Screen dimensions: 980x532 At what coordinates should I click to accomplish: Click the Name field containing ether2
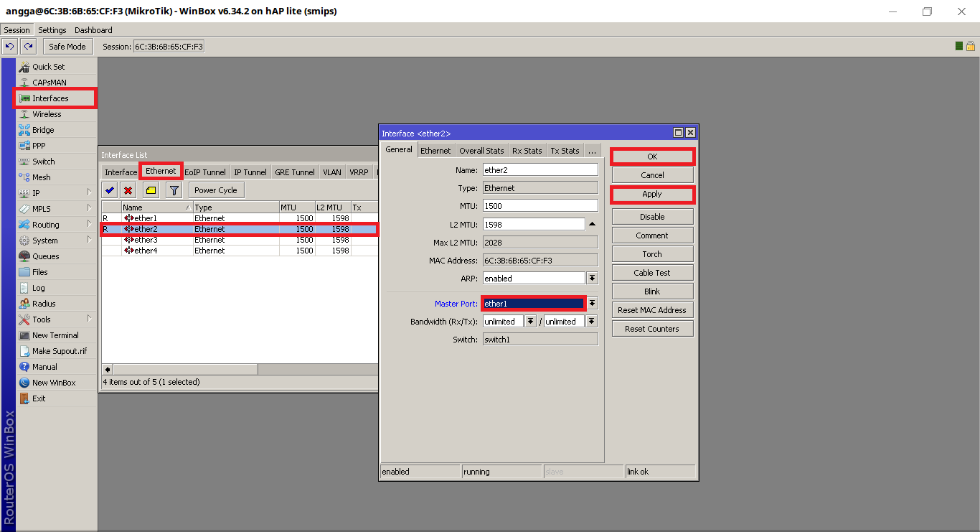click(x=540, y=170)
